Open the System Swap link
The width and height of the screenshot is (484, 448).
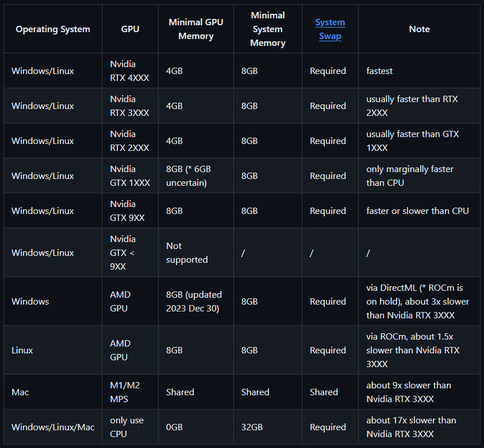point(330,29)
